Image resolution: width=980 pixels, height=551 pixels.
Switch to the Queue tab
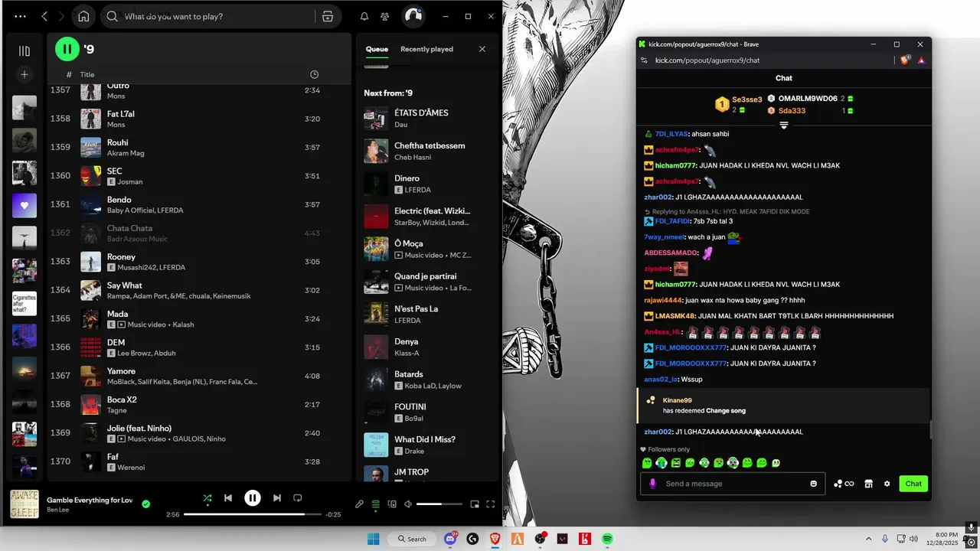click(x=377, y=49)
